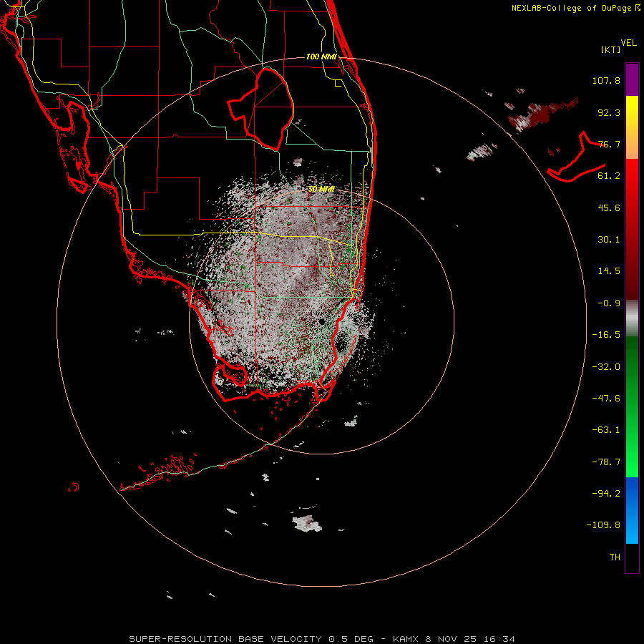Select the 76.7 value on the velocity scale
The width and height of the screenshot is (644, 644).
[x=609, y=144]
